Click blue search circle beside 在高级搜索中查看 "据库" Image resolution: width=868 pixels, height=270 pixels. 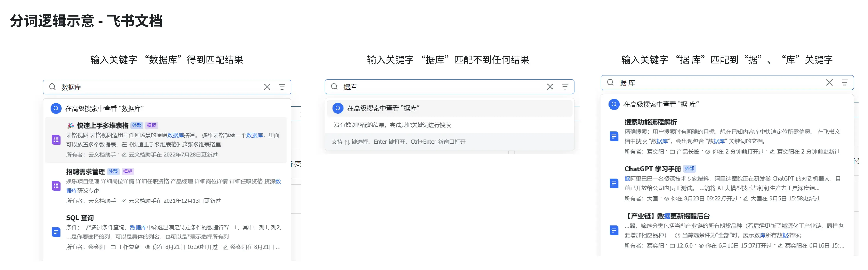pyautogui.click(x=338, y=108)
